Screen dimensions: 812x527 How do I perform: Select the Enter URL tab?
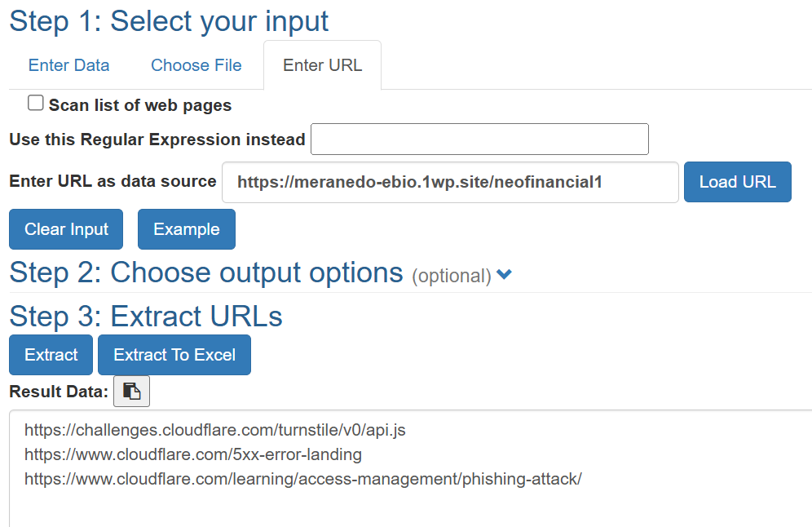(322, 65)
